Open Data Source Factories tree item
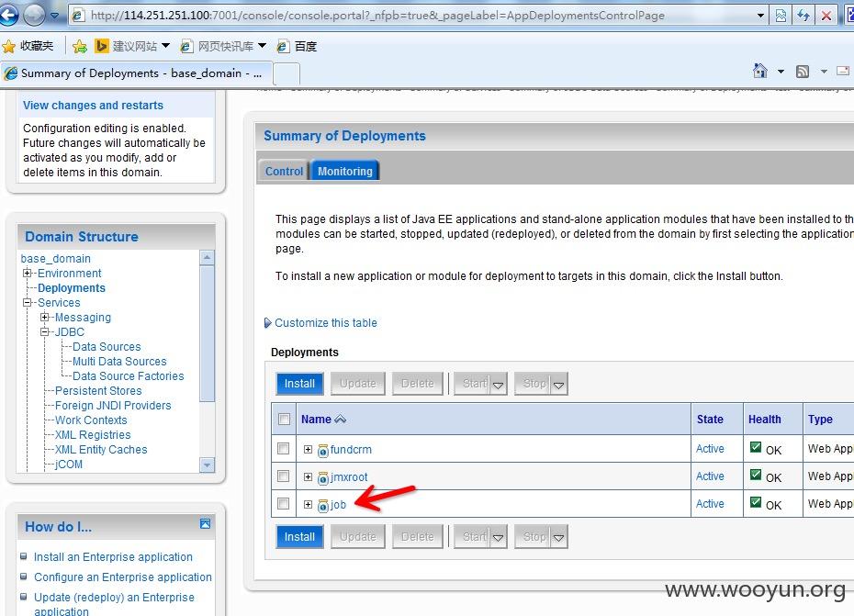Image resolution: width=854 pixels, height=616 pixels. [x=129, y=375]
